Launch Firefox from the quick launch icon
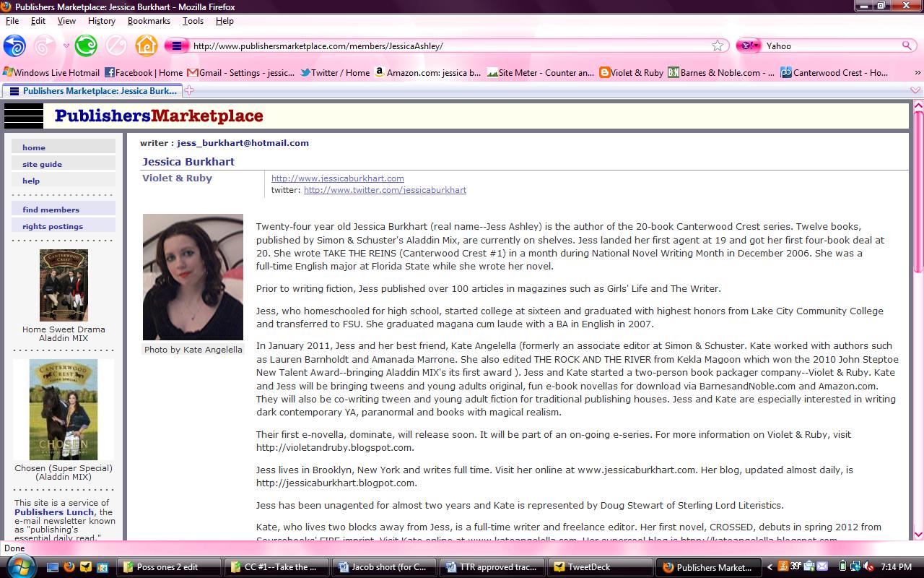The height and width of the screenshot is (578, 924). tap(70, 567)
